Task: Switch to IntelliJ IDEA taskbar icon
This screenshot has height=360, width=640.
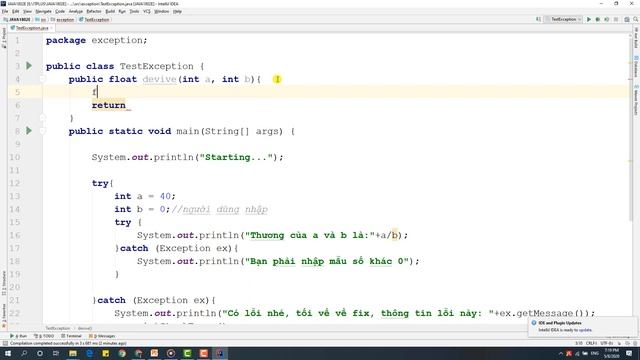Action: [x=220, y=353]
